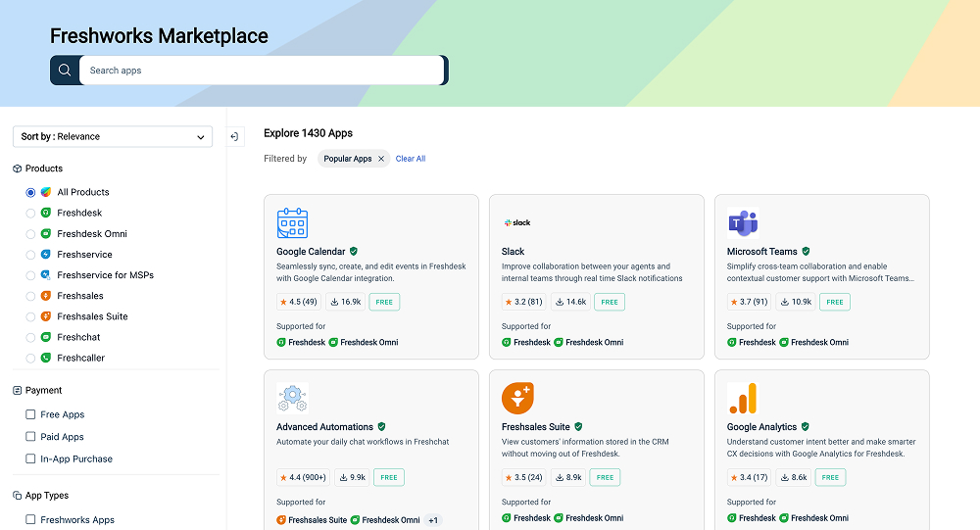Viewport: 980px width, 530px height.
Task: Select the All Products radio button
Action: (x=30, y=192)
